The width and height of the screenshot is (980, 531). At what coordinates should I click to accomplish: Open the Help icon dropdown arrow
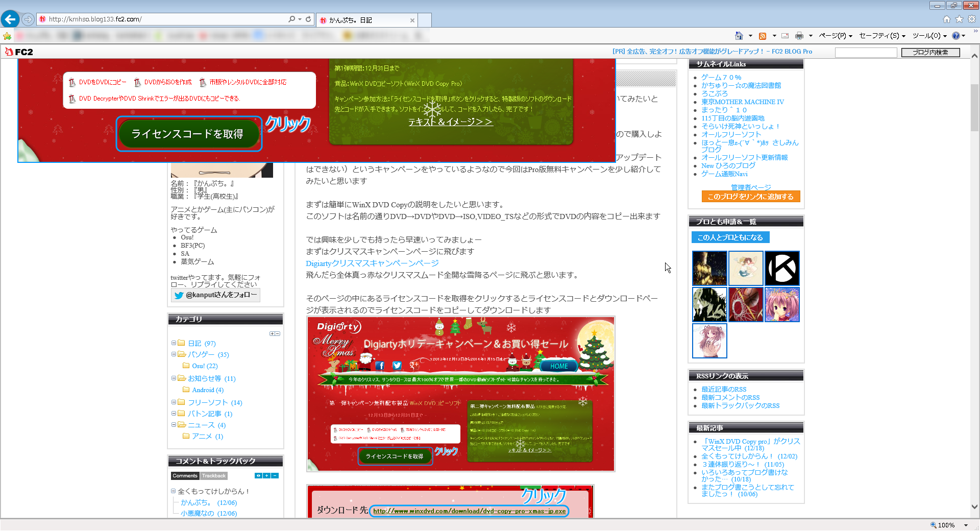[x=964, y=36]
